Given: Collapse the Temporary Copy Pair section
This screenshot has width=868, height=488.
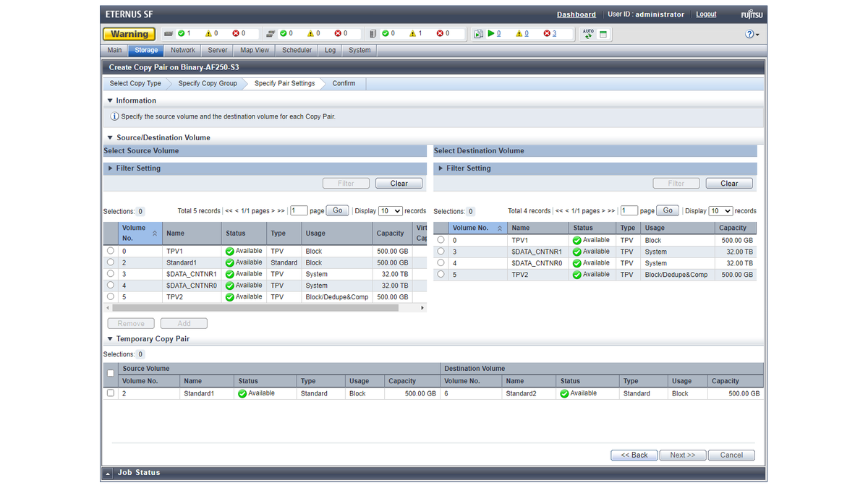Looking at the screenshot, I should pyautogui.click(x=111, y=339).
